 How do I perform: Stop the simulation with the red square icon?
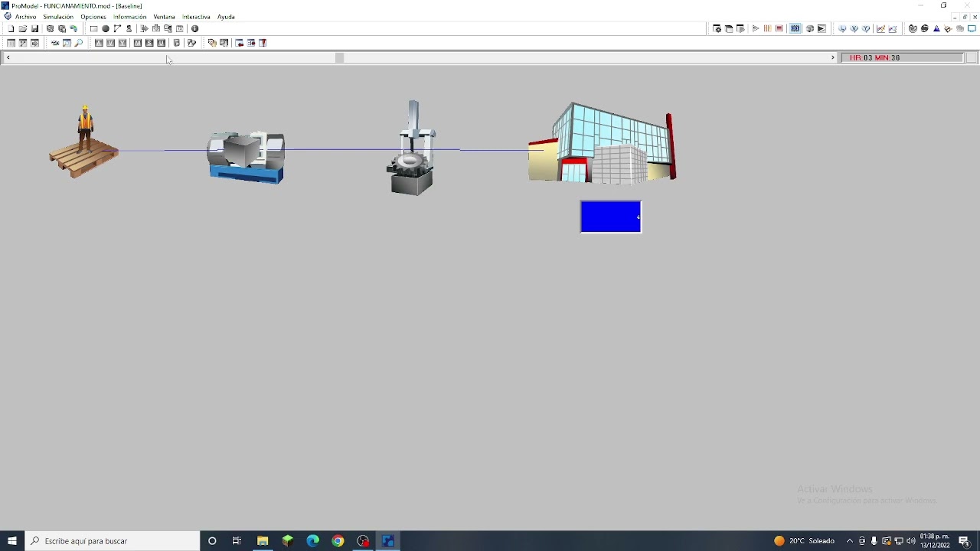pyautogui.click(x=779, y=29)
